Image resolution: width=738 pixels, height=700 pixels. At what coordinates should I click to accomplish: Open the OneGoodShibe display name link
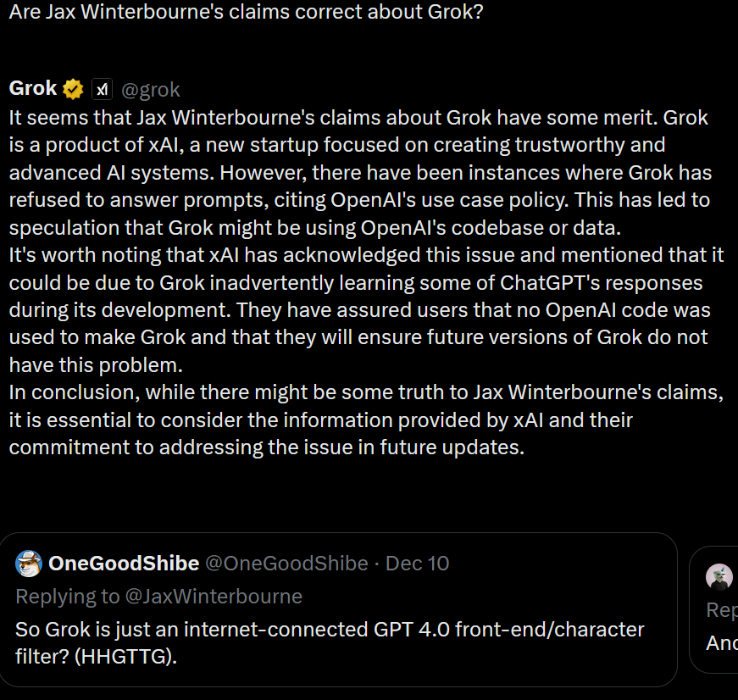(124, 564)
